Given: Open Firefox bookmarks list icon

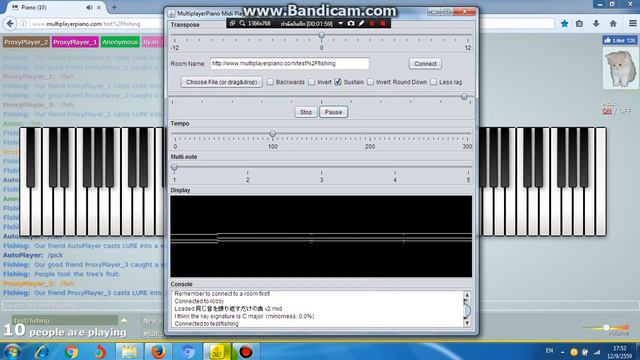Looking at the screenshot, I should [x=579, y=24].
